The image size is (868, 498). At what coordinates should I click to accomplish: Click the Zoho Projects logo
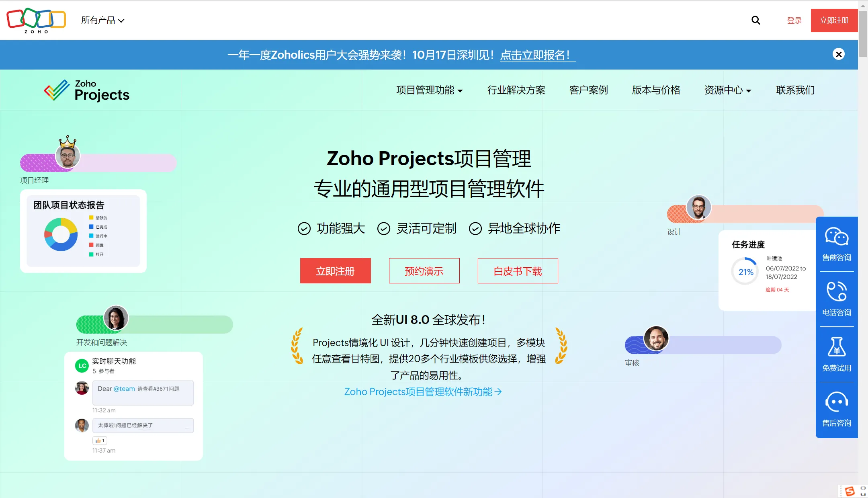(x=87, y=90)
